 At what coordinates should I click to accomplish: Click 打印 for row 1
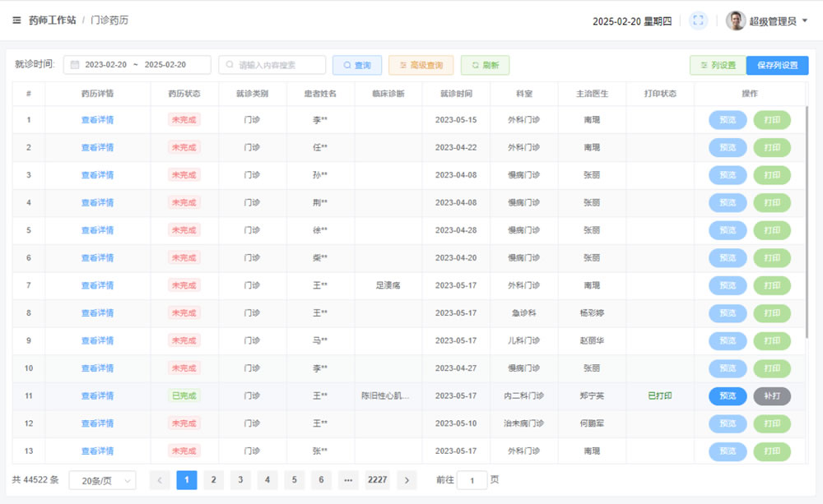point(772,120)
